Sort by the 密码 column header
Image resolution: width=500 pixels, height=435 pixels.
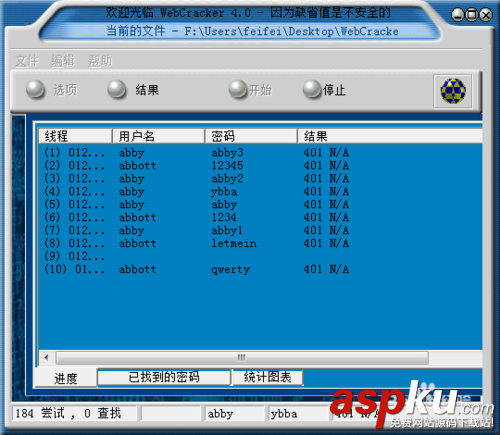251,136
